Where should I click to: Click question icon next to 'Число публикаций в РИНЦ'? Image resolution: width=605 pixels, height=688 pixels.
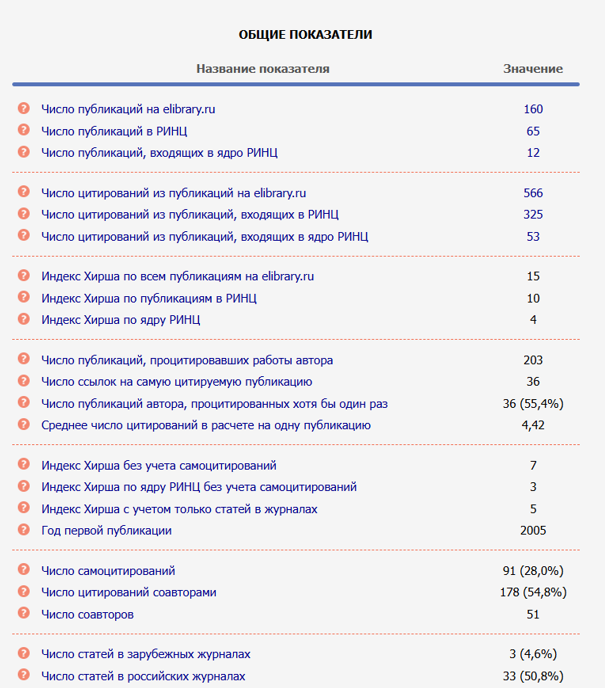click(x=23, y=131)
